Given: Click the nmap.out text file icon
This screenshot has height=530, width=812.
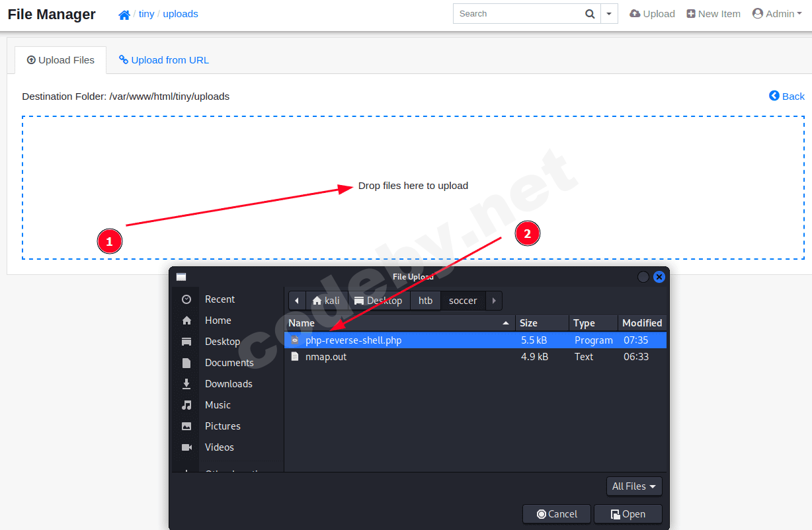Looking at the screenshot, I should (295, 357).
